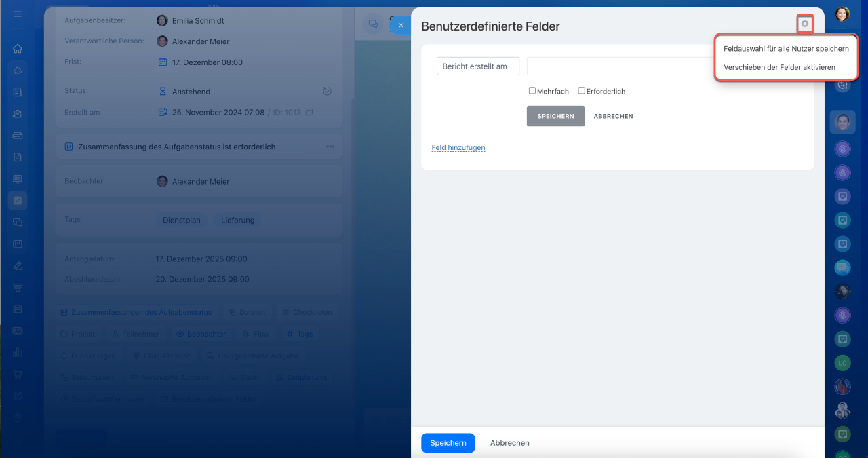This screenshot has height=458, width=868.
Task: Click the Zeitplanung chip in task form
Action: (x=302, y=377)
